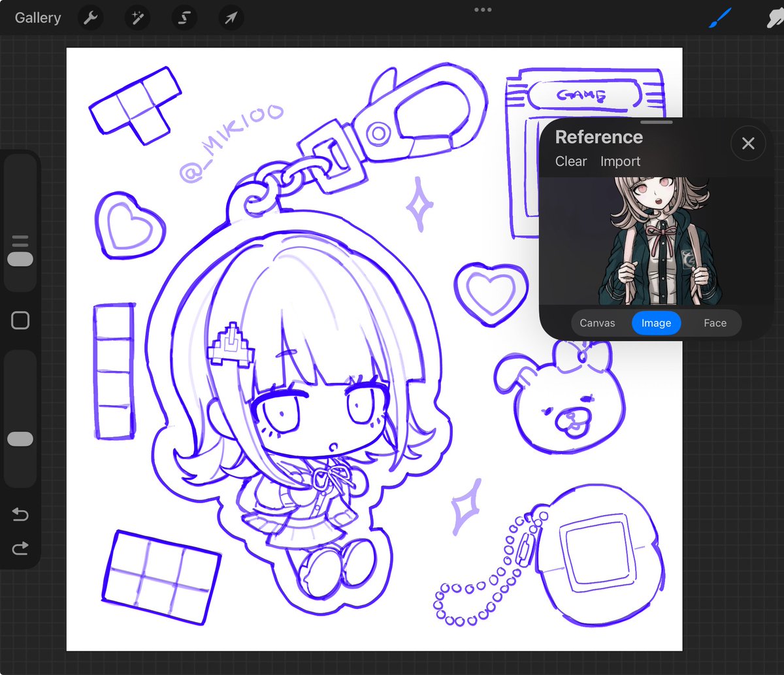Redo the last undone stroke
784x675 pixels.
pos(20,548)
